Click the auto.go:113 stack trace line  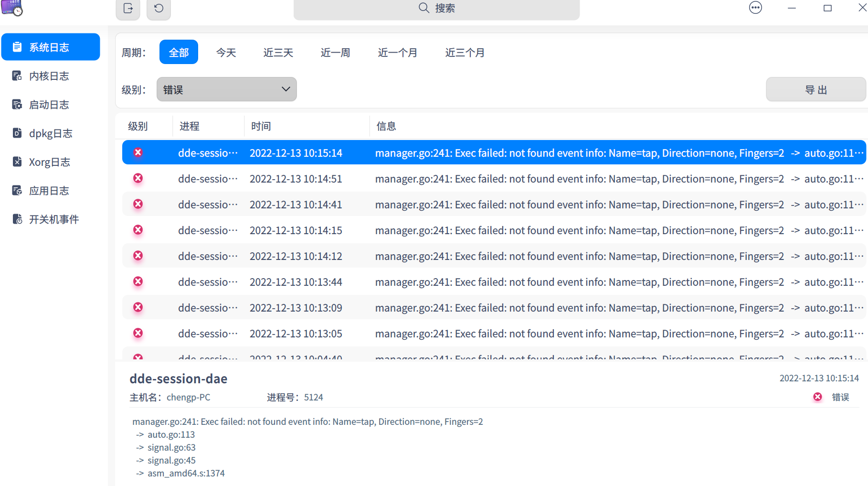pyautogui.click(x=171, y=434)
